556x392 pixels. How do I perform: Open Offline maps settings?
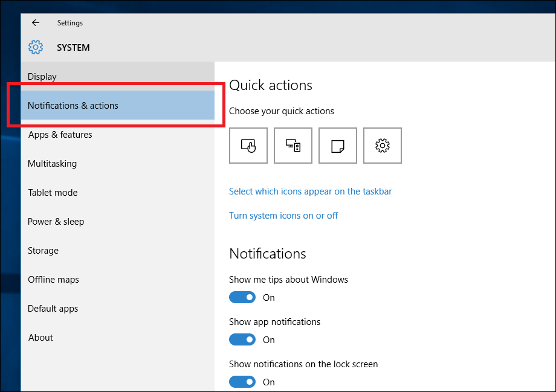point(118,280)
